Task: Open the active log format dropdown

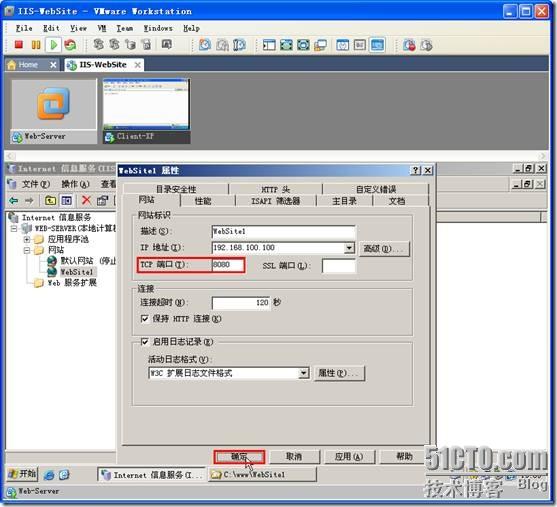Action: pyautogui.click(x=303, y=373)
